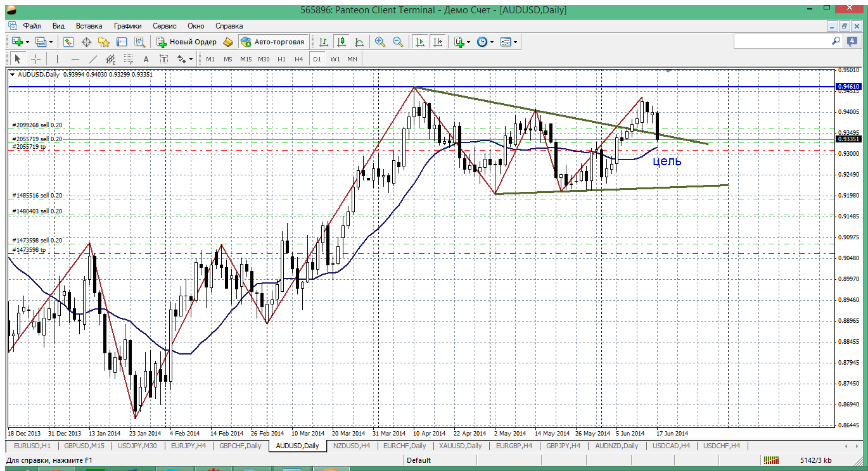This screenshot has height=471, width=868.
Task: Select the Crosshair cursor tool
Action: tap(36, 59)
